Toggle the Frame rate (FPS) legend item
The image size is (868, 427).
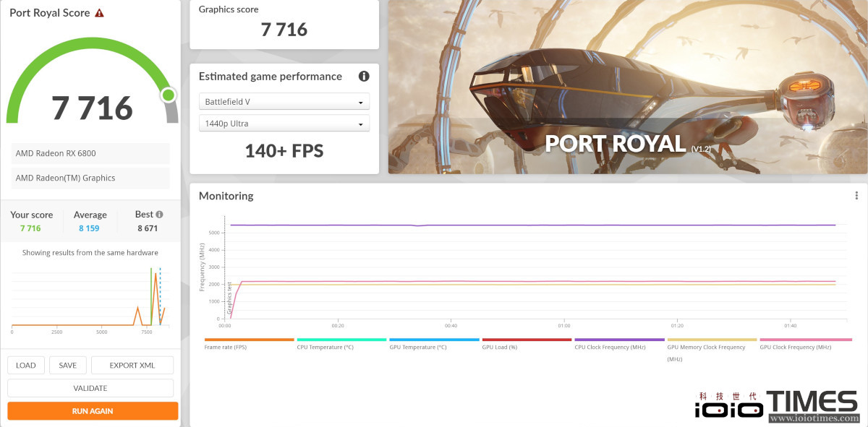(x=249, y=344)
